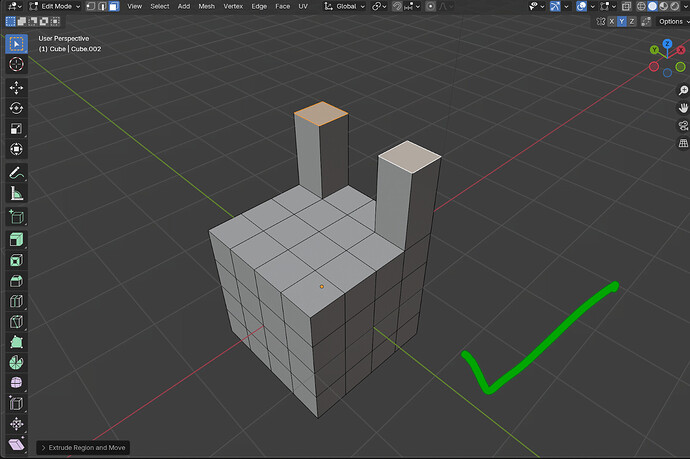The width and height of the screenshot is (690, 459).
Task: Select the Transform tool
Action: point(16,149)
